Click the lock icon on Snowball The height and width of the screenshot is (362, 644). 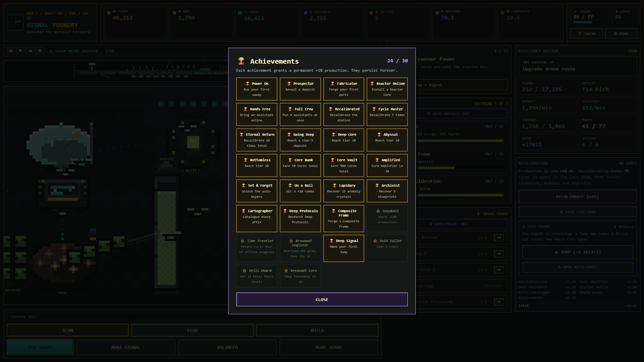click(378, 211)
